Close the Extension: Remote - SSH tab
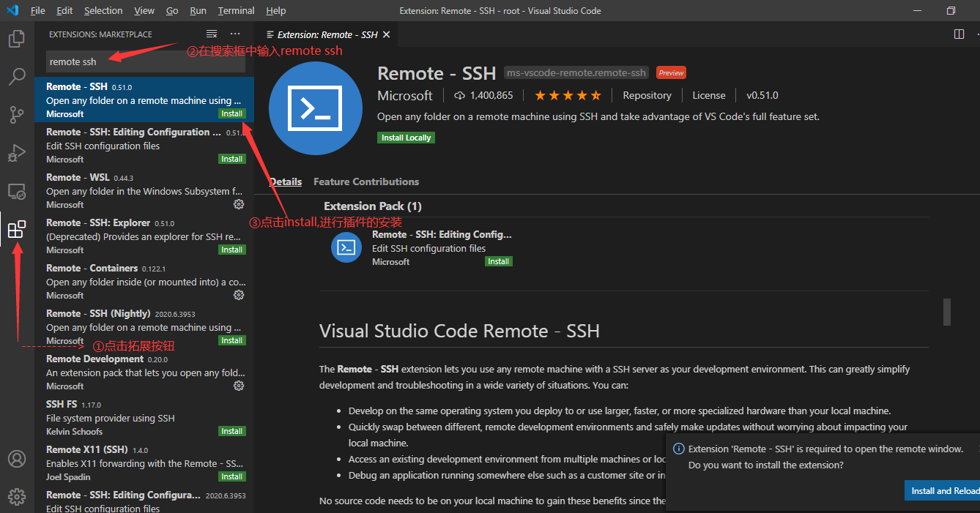Viewport: 980px width, 513px height. point(387,34)
